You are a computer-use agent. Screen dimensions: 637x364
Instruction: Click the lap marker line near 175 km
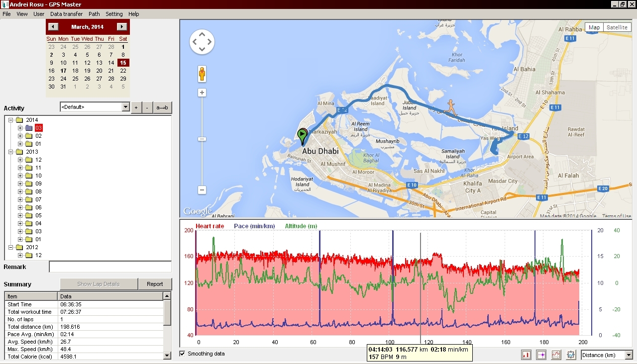tap(535, 282)
